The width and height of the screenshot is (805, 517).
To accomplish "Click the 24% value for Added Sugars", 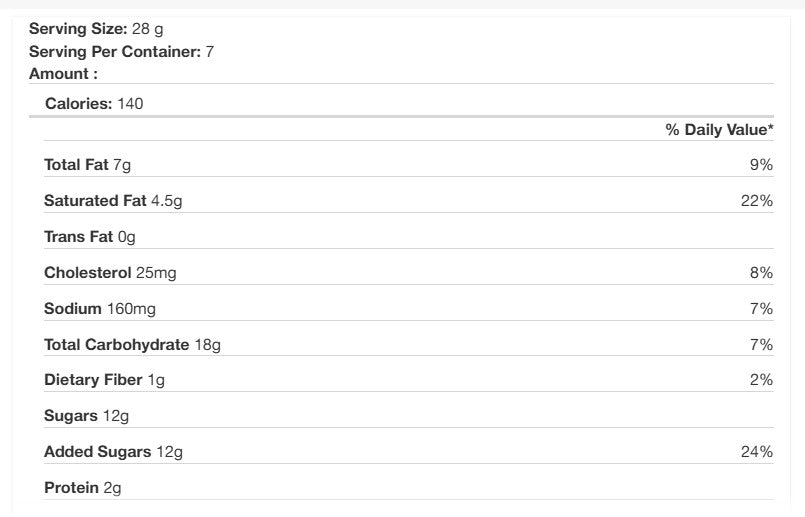I will [757, 452].
